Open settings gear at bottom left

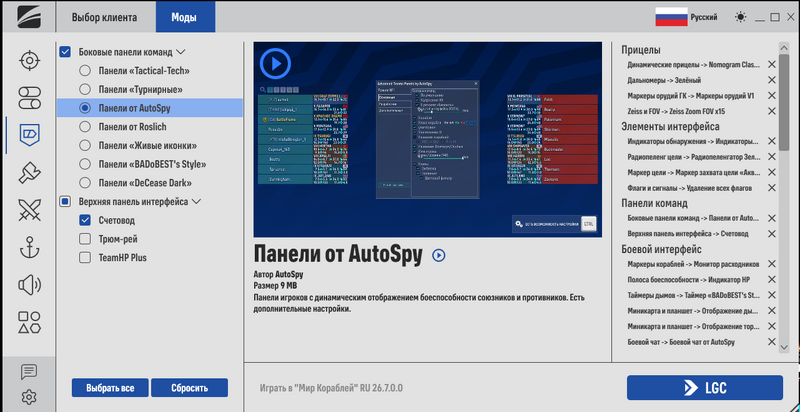pos(29,397)
